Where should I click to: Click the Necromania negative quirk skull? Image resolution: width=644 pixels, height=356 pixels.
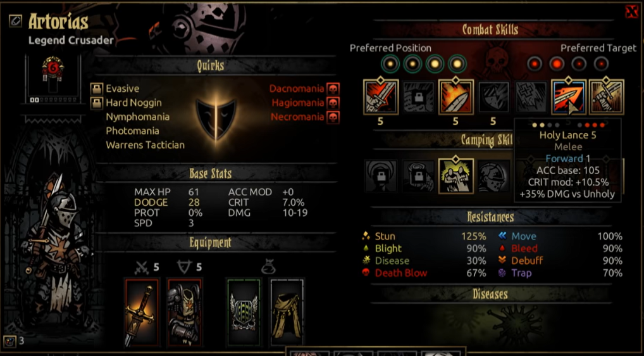point(333,117)
